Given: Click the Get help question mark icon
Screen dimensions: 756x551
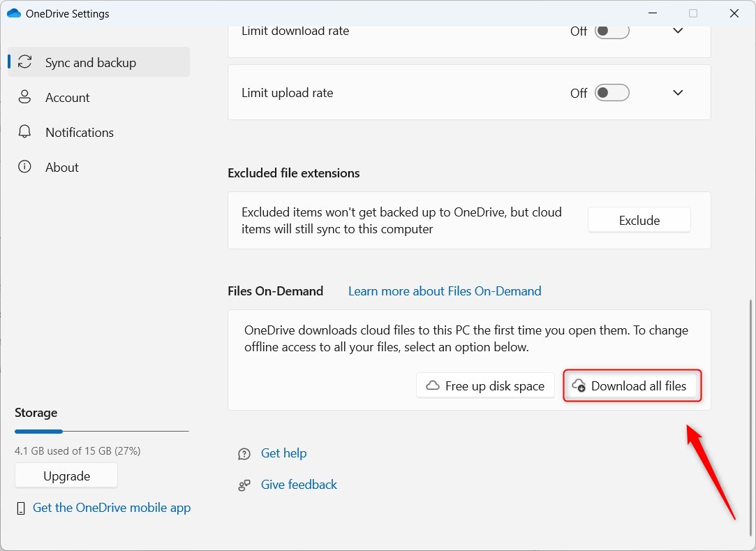Looking at the screenshot, I should [244, 453].
